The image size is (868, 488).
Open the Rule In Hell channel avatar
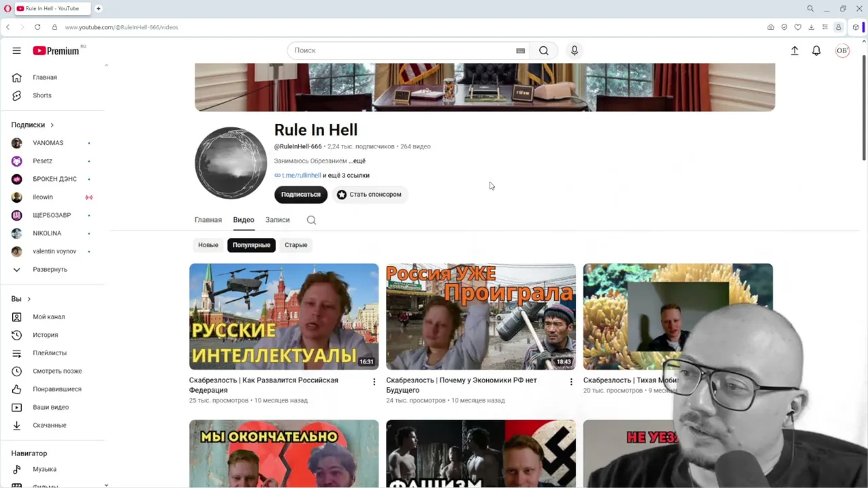coord(231,163)
